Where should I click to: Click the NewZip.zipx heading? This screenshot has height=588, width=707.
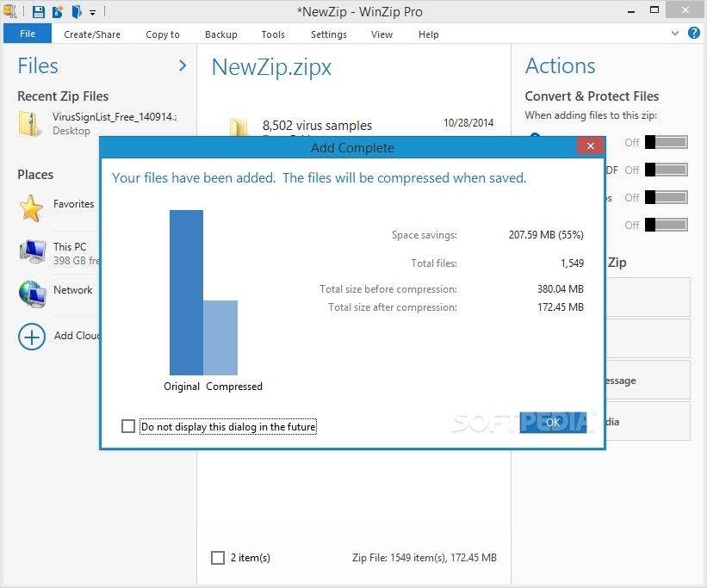point(271,68)
